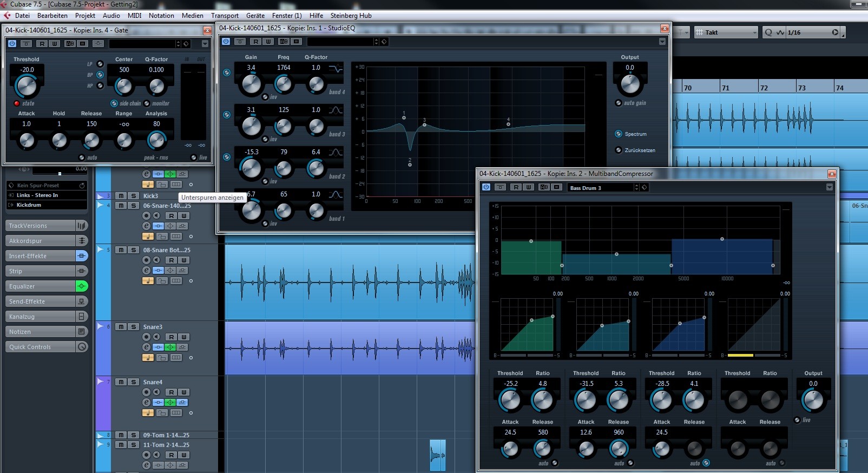Click the TrackVersions panel icon
This screenshot has width=868, height=473.
82,226
